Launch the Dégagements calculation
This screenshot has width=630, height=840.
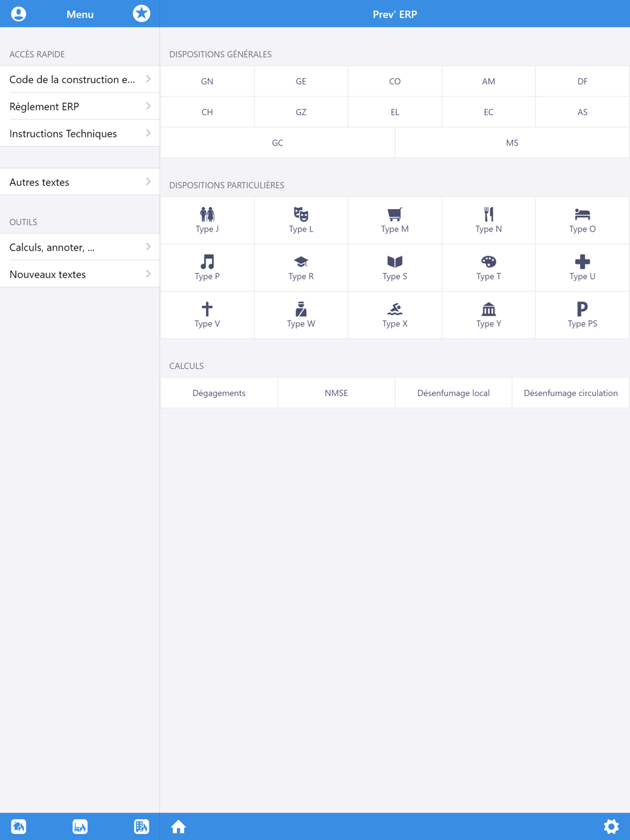(219, 393)
